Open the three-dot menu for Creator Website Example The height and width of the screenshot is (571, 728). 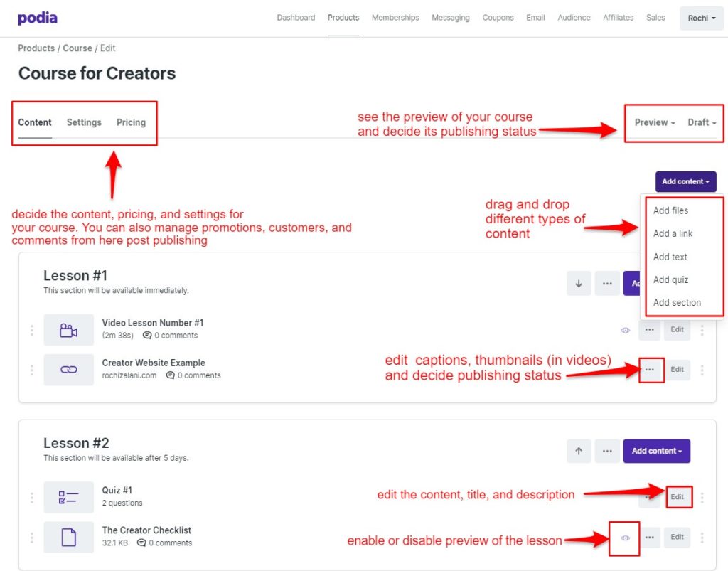pos(650,370)
